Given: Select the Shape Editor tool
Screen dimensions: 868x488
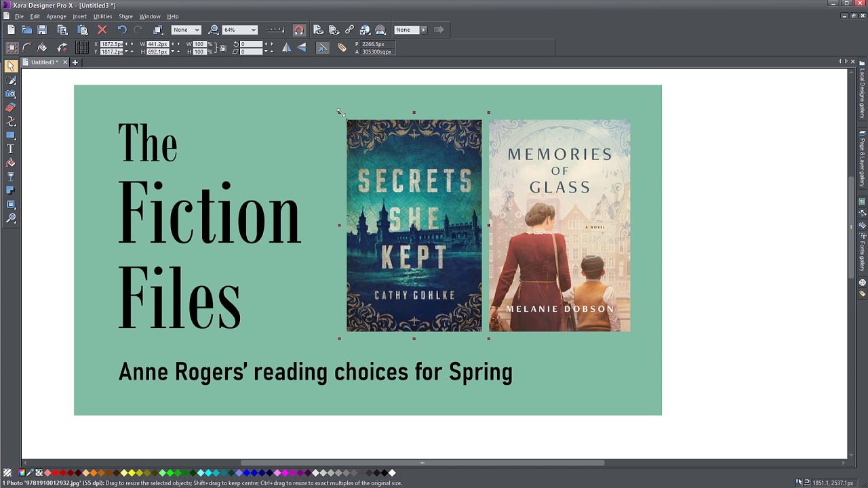Looking at the screenshot, I should (11, 121).
